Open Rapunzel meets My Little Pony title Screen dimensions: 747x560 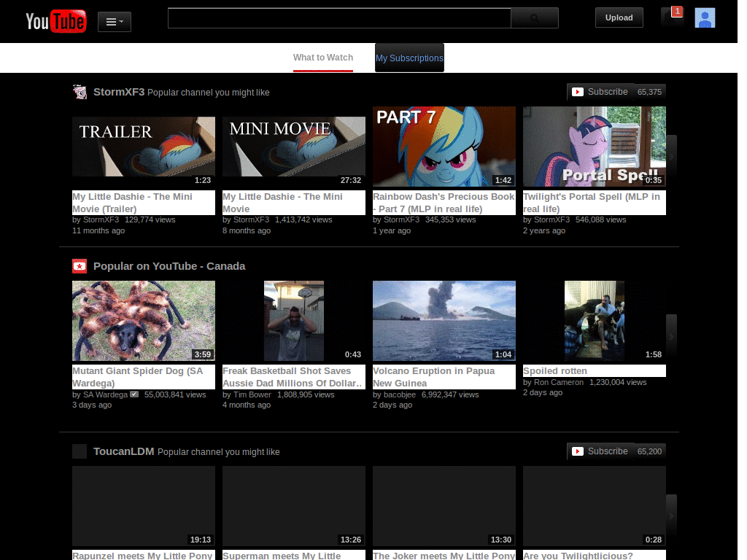(x=144, y=555)
